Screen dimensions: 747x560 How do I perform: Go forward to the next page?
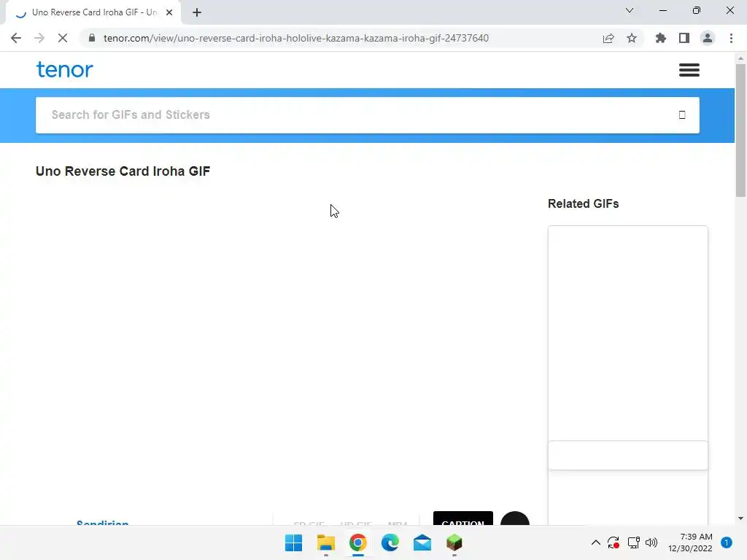tap(39, 38)
